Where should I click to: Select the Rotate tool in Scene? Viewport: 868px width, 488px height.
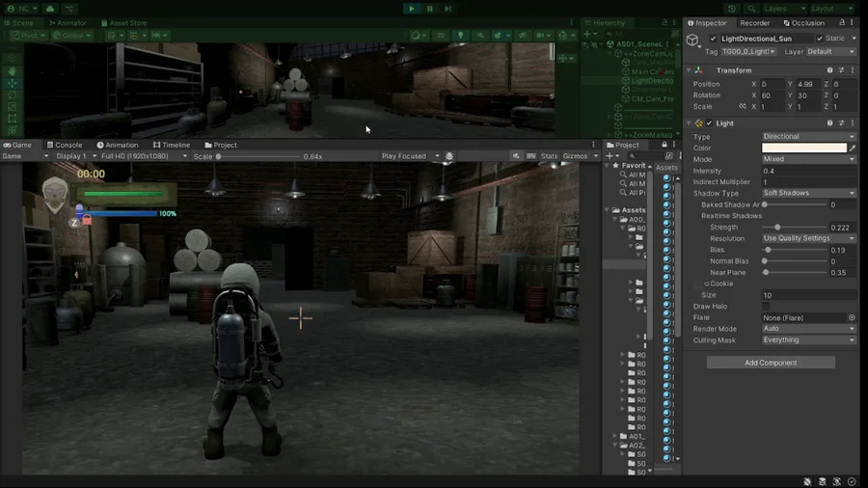[x=13, y=95]
